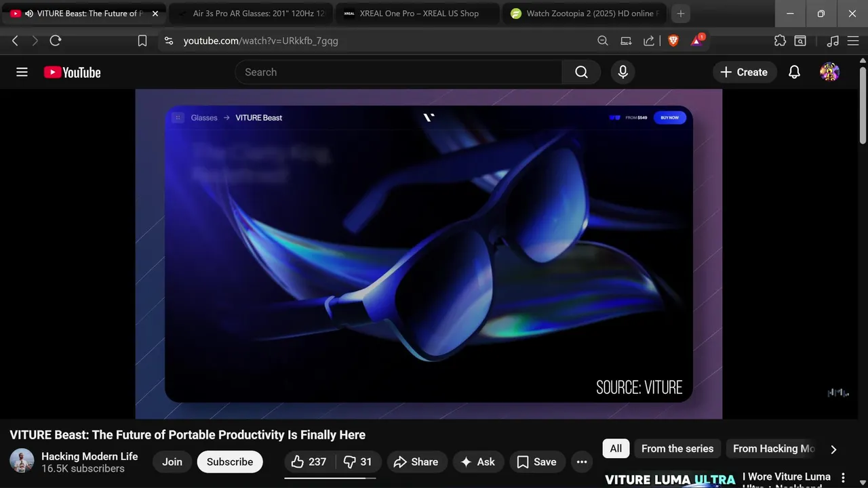
Task: Share this page from the address bar
Action: tap(649, 41)
